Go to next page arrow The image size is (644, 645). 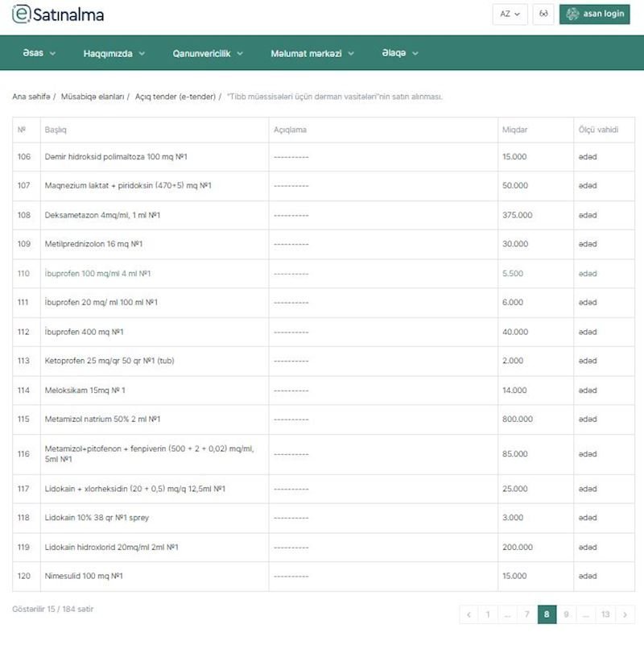click(x=625, y=614)
